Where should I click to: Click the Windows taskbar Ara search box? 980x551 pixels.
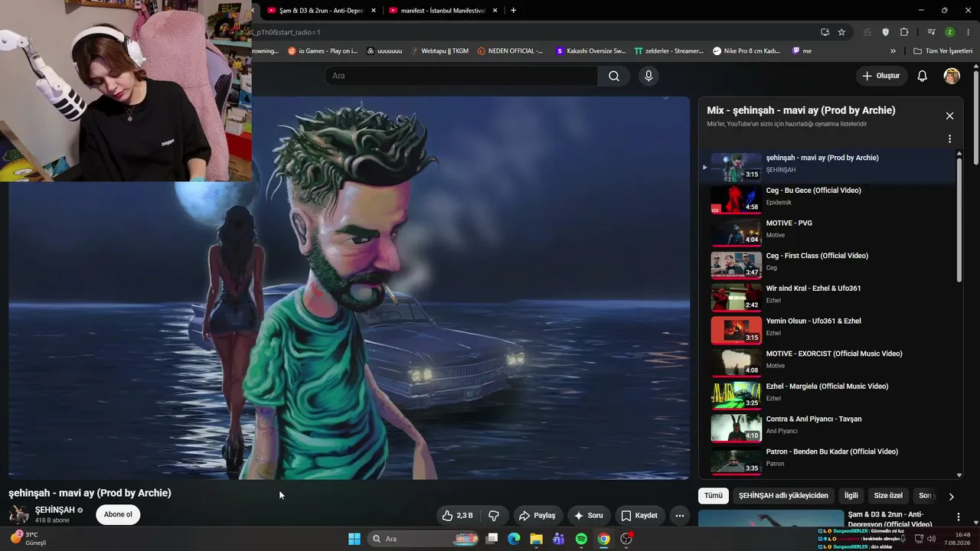pyautogui.click(x=423, y=539)
